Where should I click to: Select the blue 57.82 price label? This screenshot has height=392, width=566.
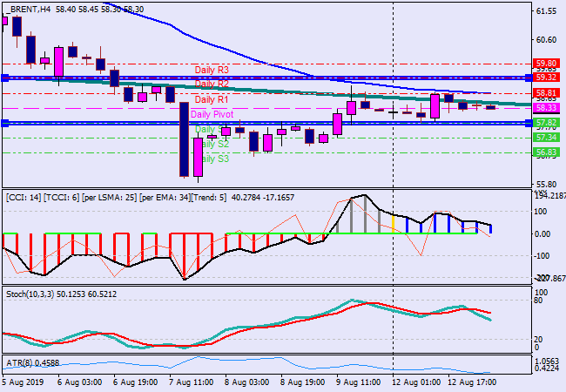click(x=546, y=124)
